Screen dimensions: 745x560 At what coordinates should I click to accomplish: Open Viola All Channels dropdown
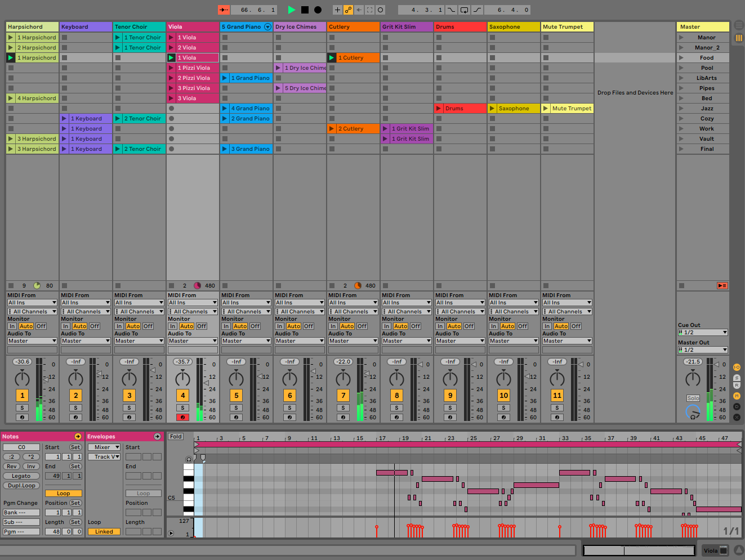click(193, 311)
